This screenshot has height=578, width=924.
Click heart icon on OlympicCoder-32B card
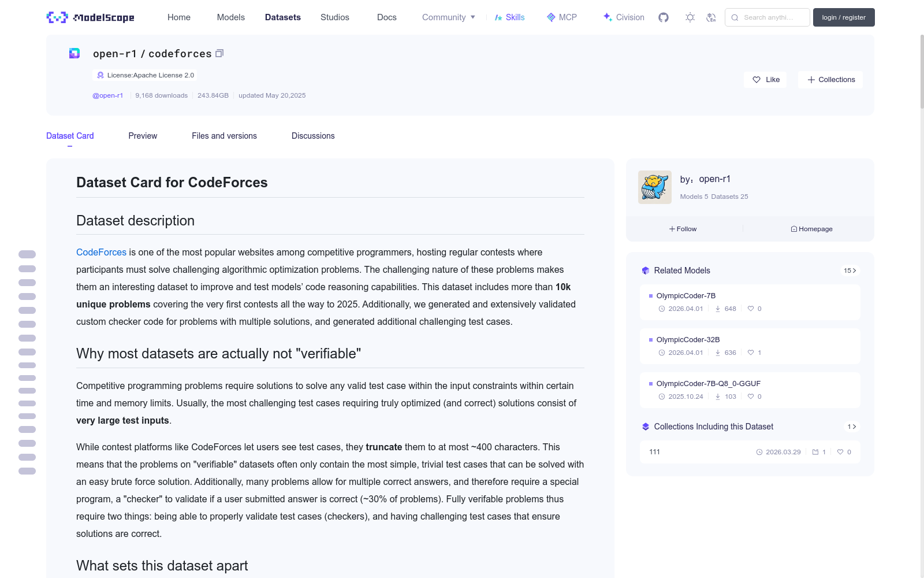pos(751,353)
